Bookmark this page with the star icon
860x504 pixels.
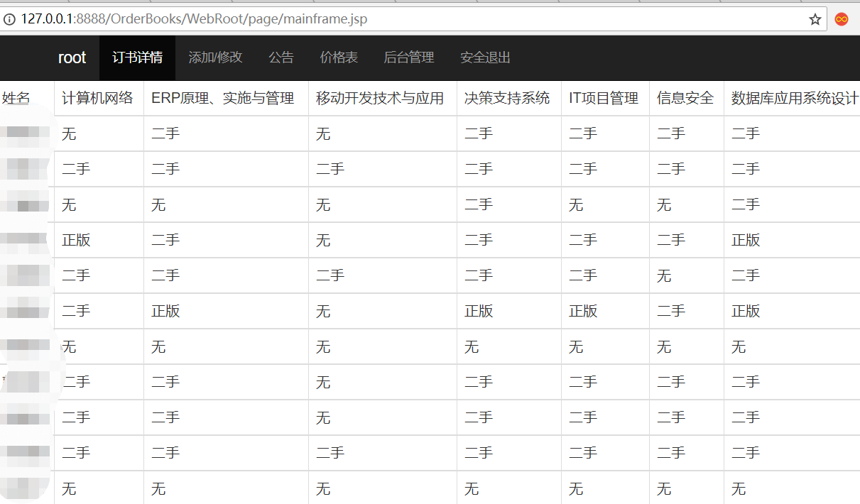coord(815,19)
